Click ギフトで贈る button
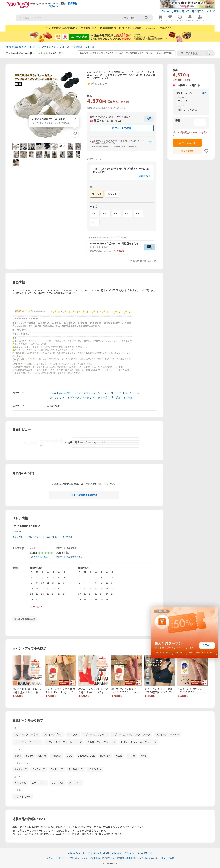 pyautogui.click(x=187, y=151)
